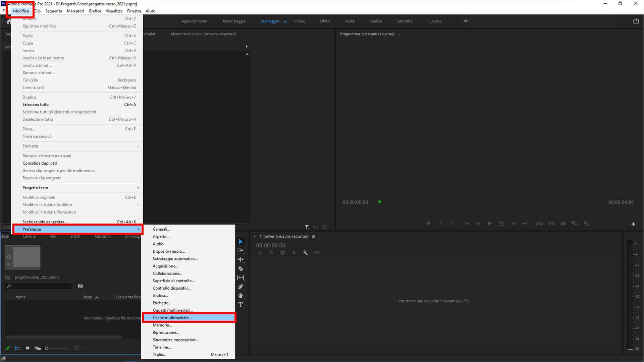Click the Share export icon top right
The height and width of the screenshot is (362, 644).
[636, 21]
